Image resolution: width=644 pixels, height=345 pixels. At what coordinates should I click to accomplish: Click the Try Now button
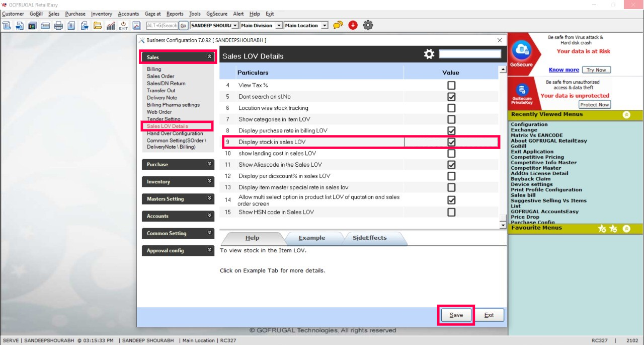point(597,70)
